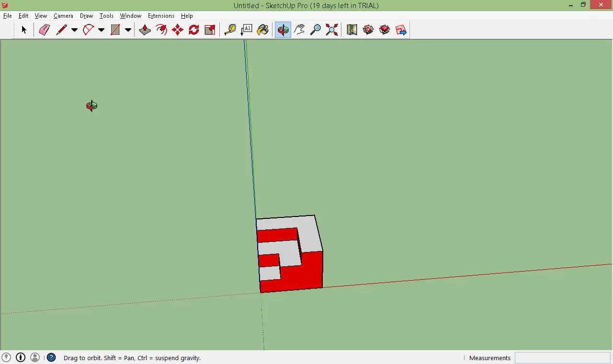Viewport: 613px width, 364px height.
Task: Choose the Rotate tool
Action: tap(193, 30)
